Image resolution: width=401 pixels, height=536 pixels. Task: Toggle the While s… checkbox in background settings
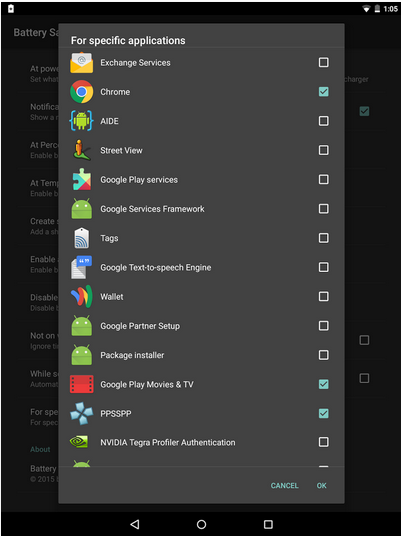364,378
